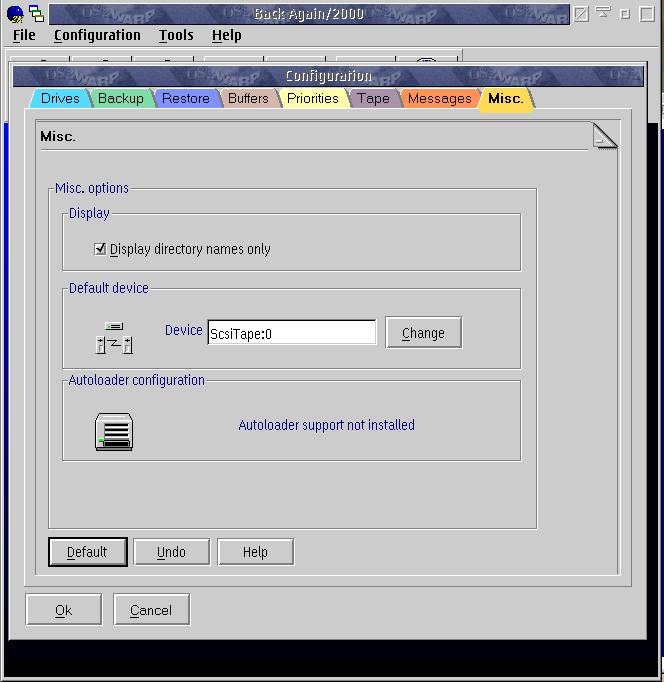Image resolution: width=664 pixels, height=682 pixels.
Task: Open the File menu
Action: tap(24, 35)
